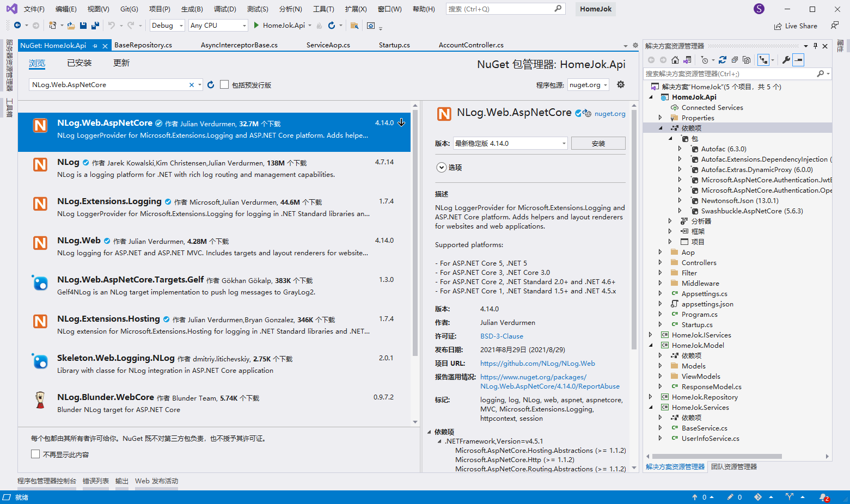Click the Preview Selected Items icon
Image resolution: width=850 pixels, height=504 pixels.
pos(798,60)
